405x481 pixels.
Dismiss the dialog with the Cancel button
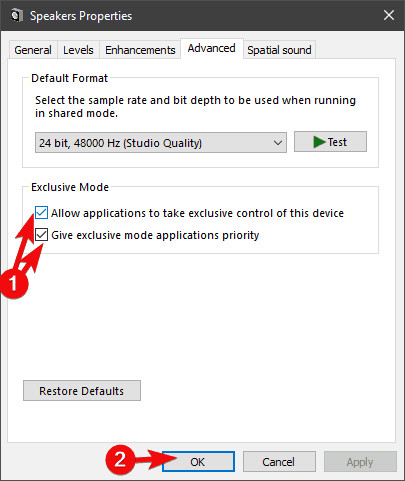tap(279, 462)
